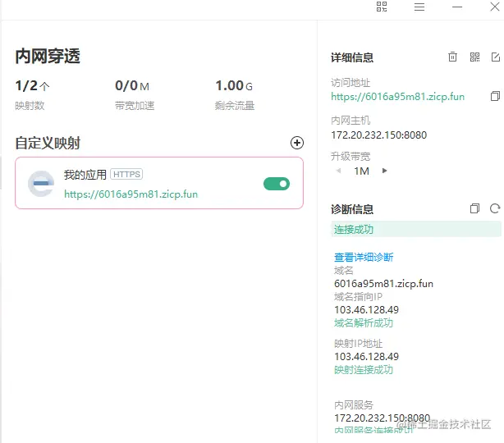Image resolution: width=504 pixels, height=443 pixels.
Task: Minimize the window
Action: coord(457,7)
